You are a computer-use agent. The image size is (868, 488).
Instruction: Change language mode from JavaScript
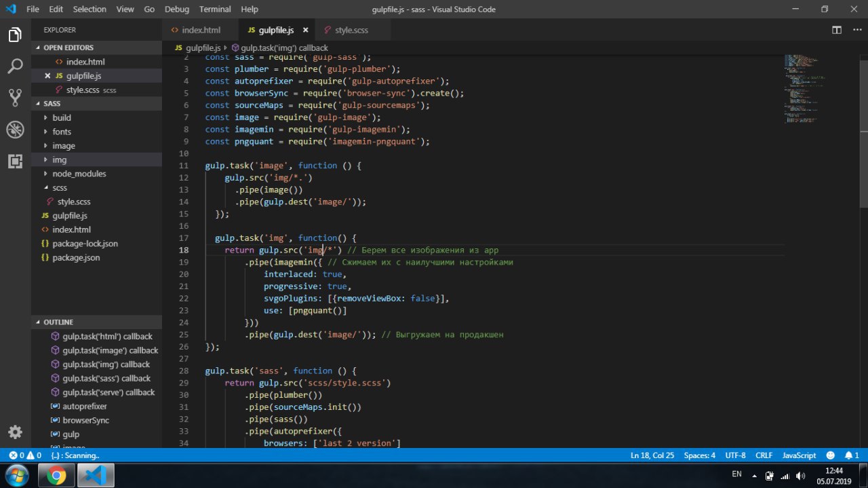[799, 455]
